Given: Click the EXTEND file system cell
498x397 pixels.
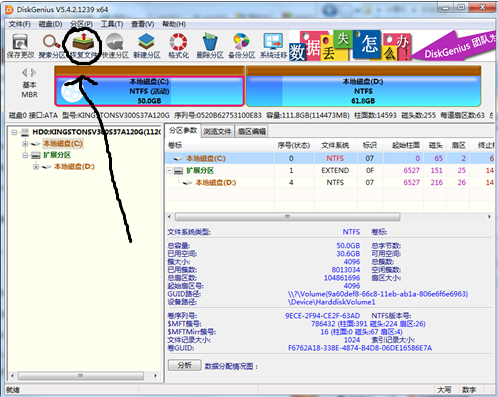Looking at the screenshot, I should 335,171.
